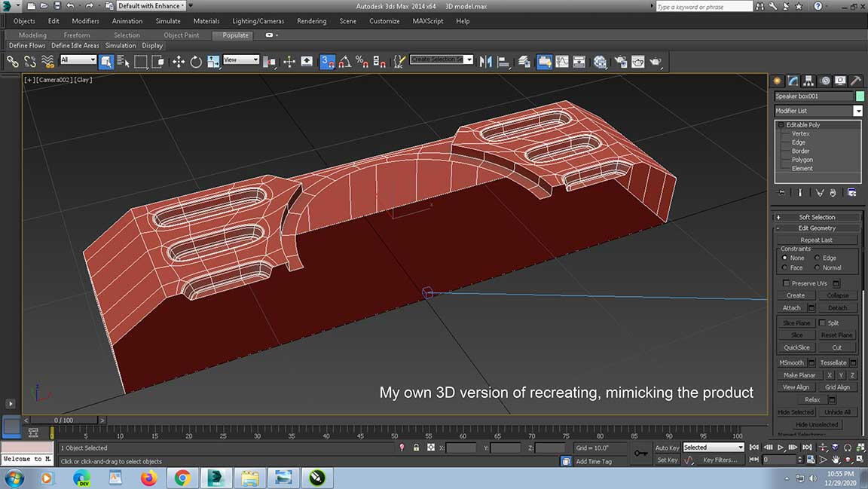Open Firefox from the Windows taskbar
The height and width of the screenshot is (489, 868).
click(x=148, y=478)
